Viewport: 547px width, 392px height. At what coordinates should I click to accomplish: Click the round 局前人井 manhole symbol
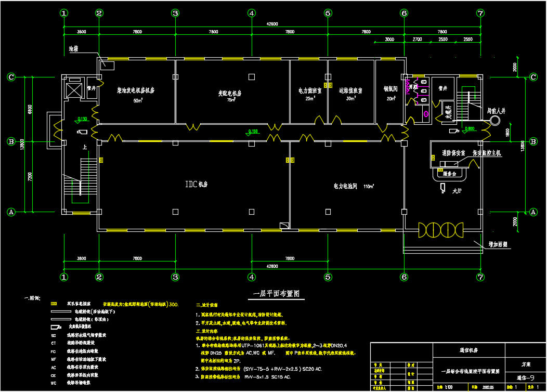[x=495, y=121]
